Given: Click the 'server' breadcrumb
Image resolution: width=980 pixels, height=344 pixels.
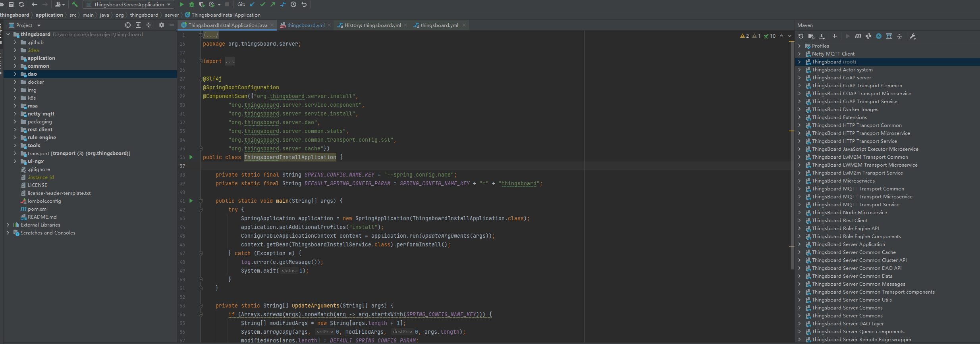Looking at the screenshot, I should click(x=172, y=15).
